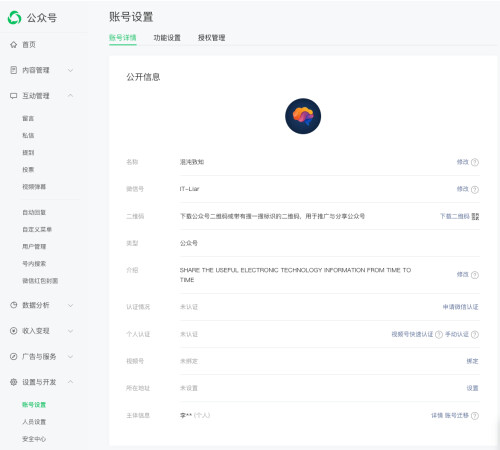Click the 视频号快捷认证 link
The height and width of the screenshot is (450, 500).
(412, 334)
